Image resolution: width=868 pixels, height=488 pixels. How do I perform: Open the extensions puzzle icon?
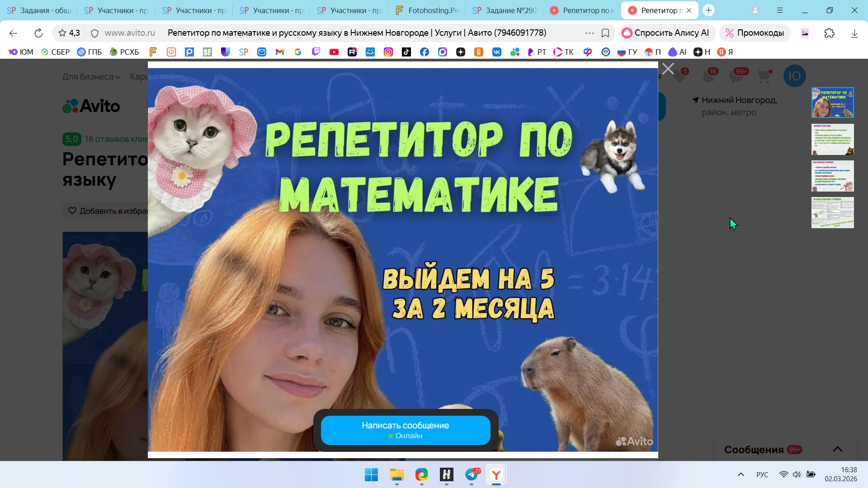829,33
